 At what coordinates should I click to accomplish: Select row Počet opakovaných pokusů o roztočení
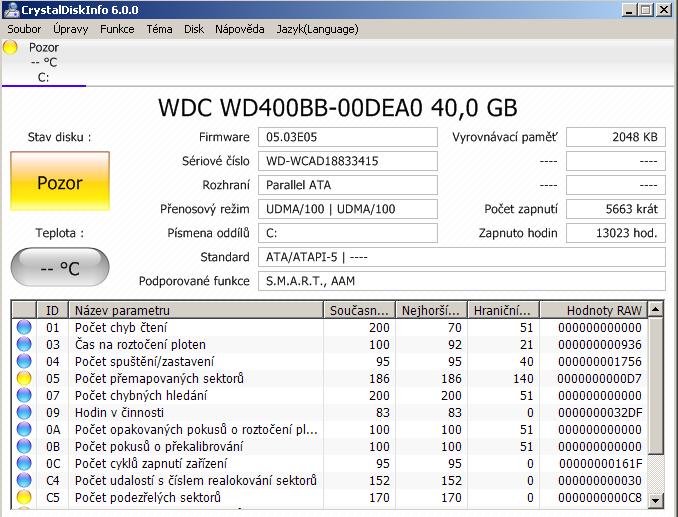(330, 429)
